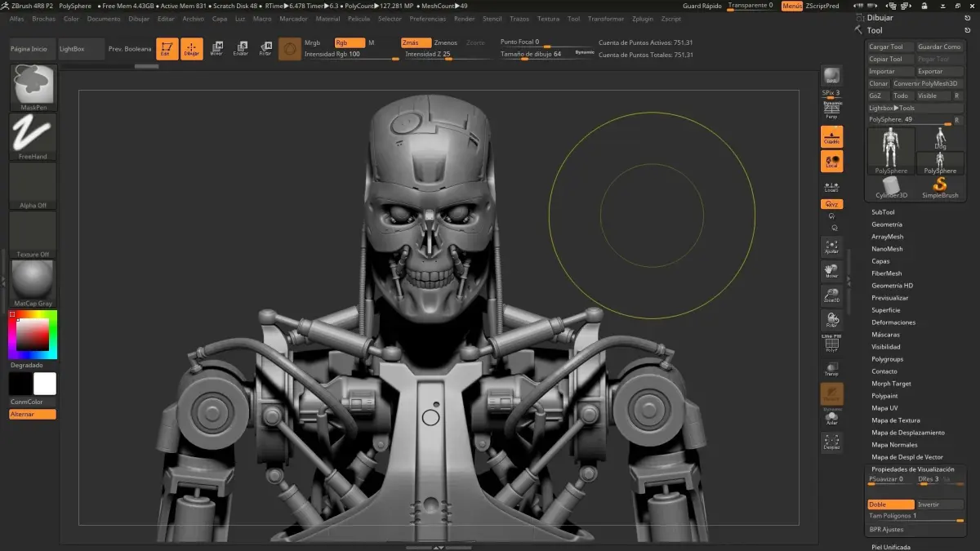The width and height of the screenshot is (980, 551).
Task: Toggle the Doble double-sided display option
Action: click(889, 504)
